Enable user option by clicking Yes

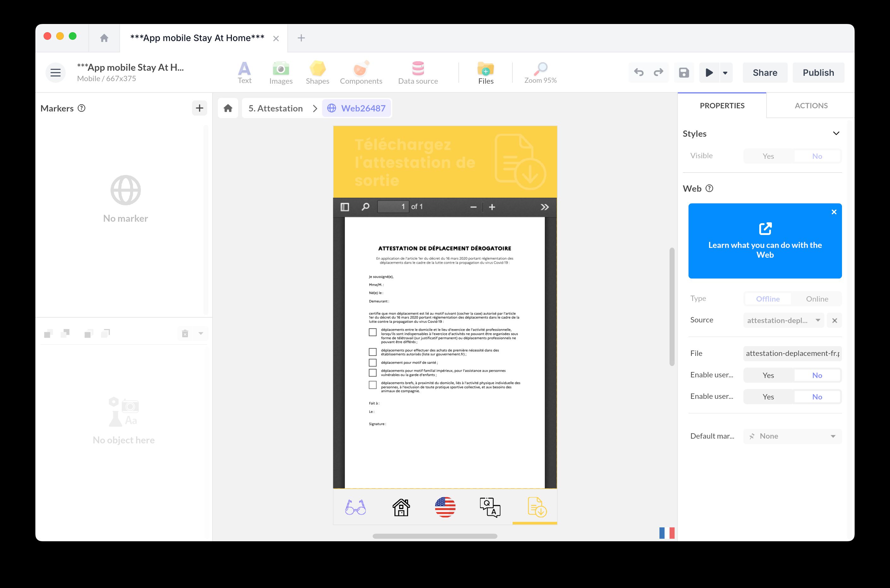pyautogui.click(x=768, y=375)
